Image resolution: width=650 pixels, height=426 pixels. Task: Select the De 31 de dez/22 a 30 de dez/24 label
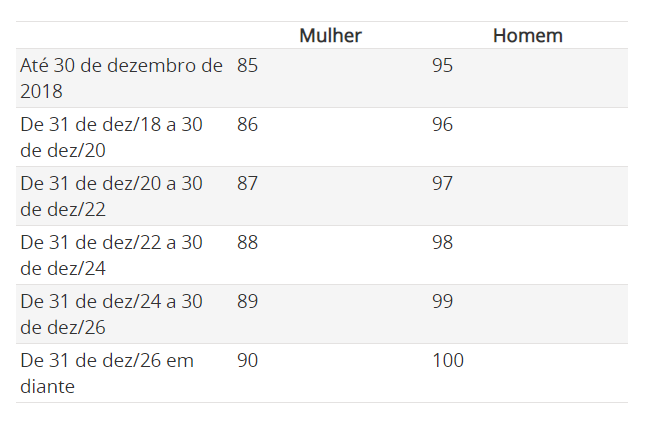point(111,255)
